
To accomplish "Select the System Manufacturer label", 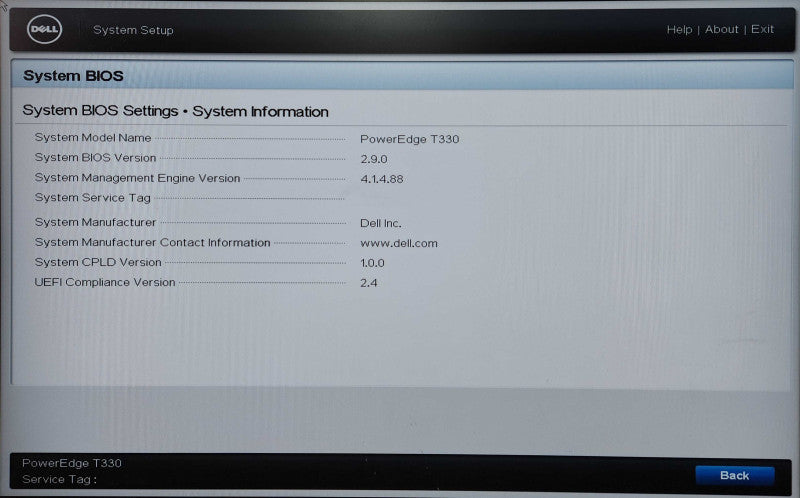I will [x=95, y=222].
